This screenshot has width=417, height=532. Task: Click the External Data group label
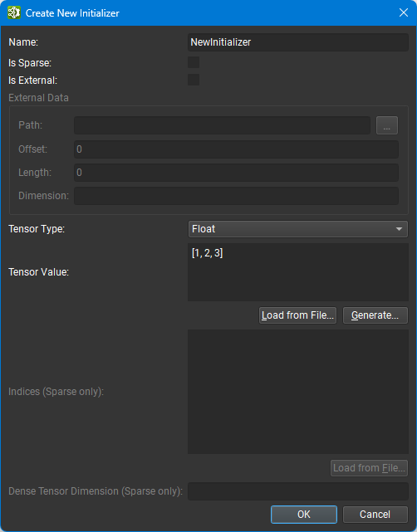click(x=38, y=98)
